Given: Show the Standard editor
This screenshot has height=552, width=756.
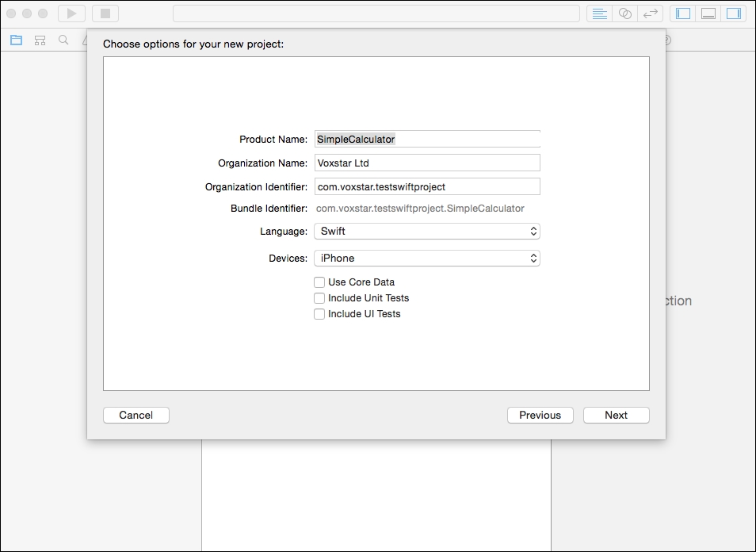Looking at the screenshot, I should tap(599, 13).
